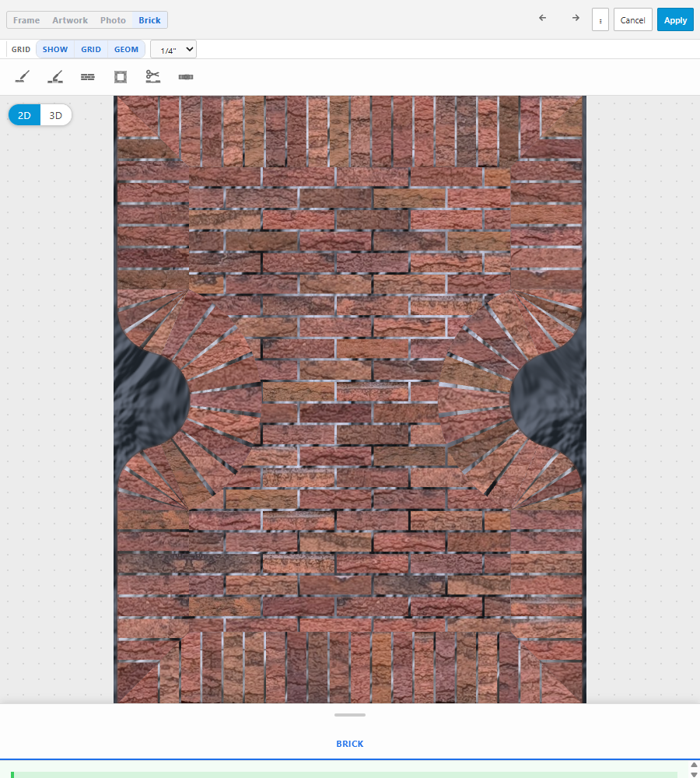Screen dimensions: 700x778
Task: Choose the brick rows pattern tool
Action: click(88, 77)
